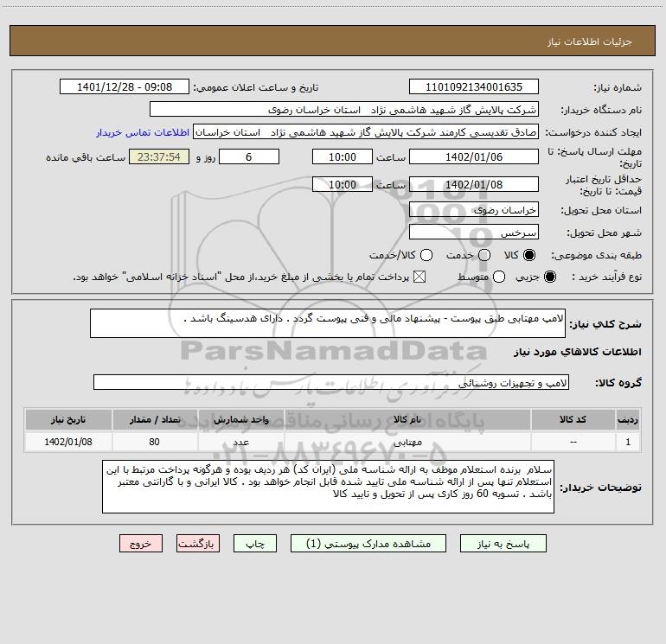The image size is (666, 644).
Task: Click the طبقه بندی موضوعی label
Action: coord(596,256)
